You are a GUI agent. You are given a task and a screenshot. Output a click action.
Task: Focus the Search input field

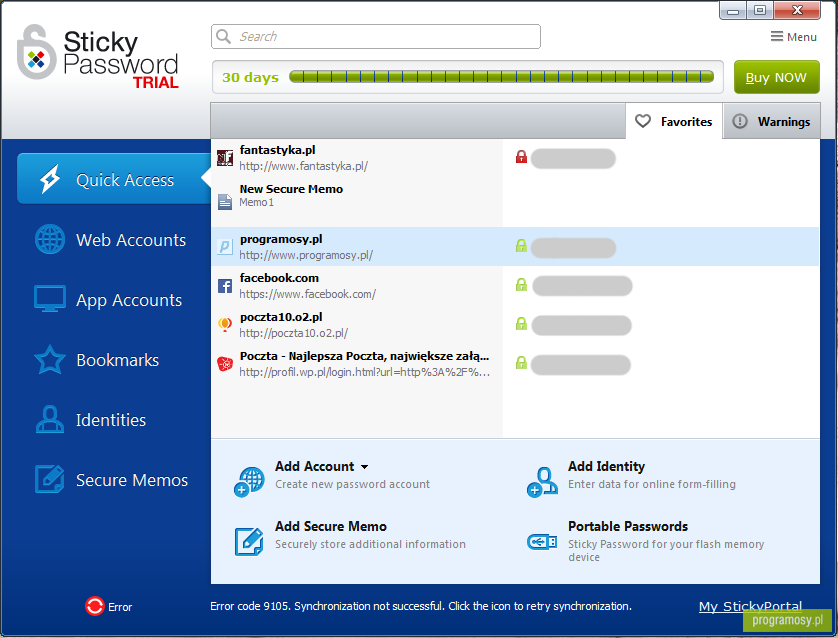coord(376,36)
